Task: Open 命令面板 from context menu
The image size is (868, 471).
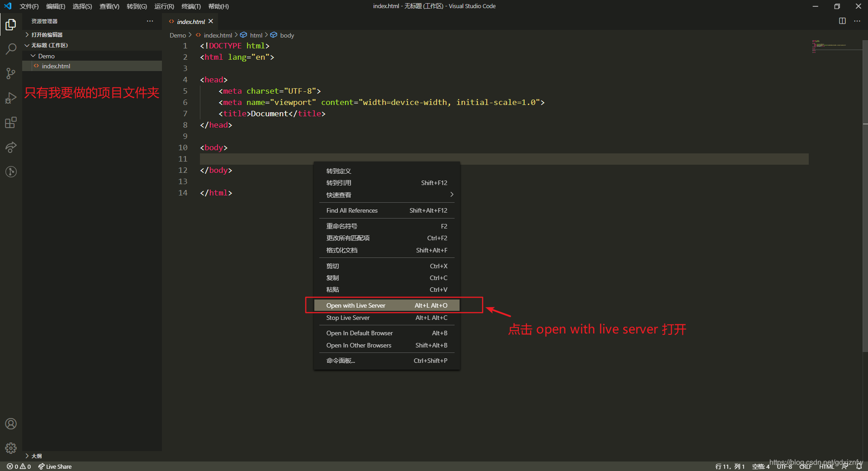Action: pyautogui.click(x=387, y=361)
